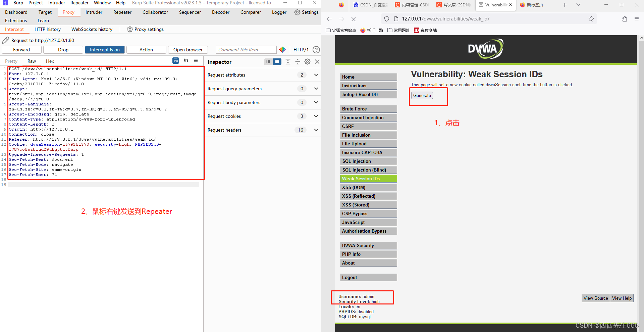This screenshot has height=332, width=644.
Task: Open 常用网址 bookmark folder
Action: click(x=399, y=31)
